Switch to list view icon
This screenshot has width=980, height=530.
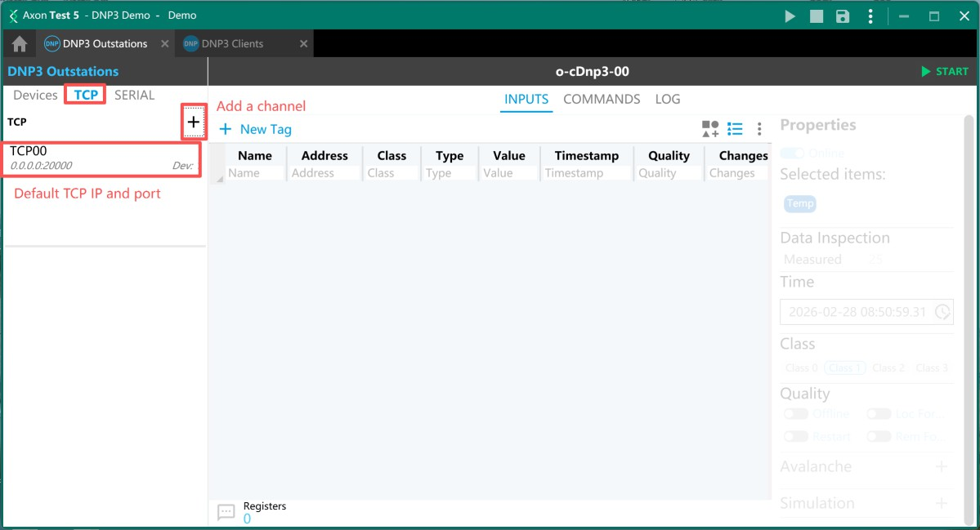point(735,129)
